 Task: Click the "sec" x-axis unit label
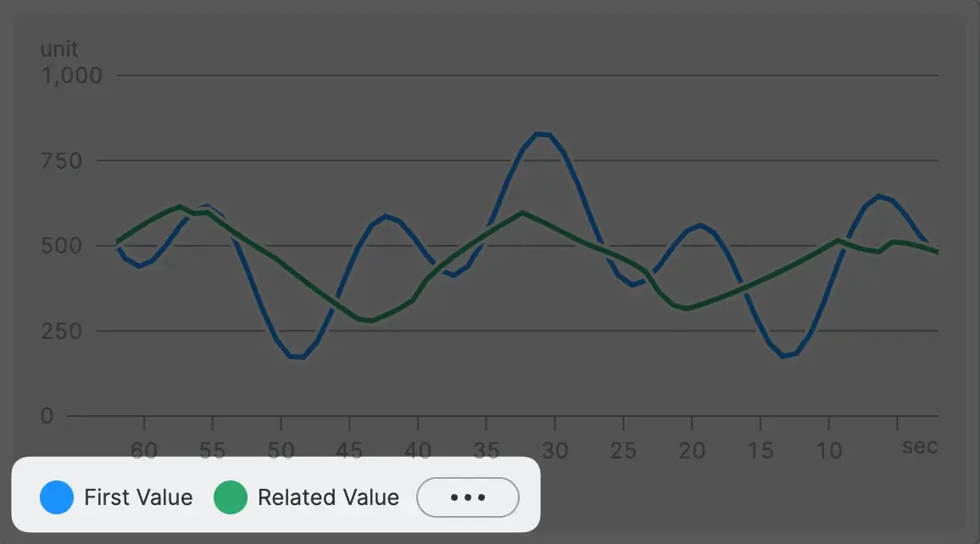pyautogui.click(x=920, y=447)
